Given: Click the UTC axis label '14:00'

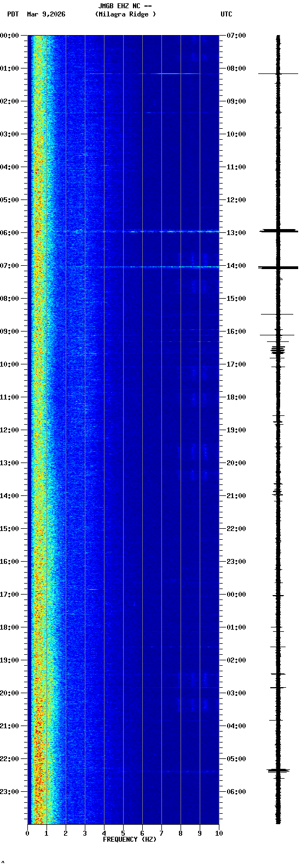Looking at the screenshot, I should [236, 266].
